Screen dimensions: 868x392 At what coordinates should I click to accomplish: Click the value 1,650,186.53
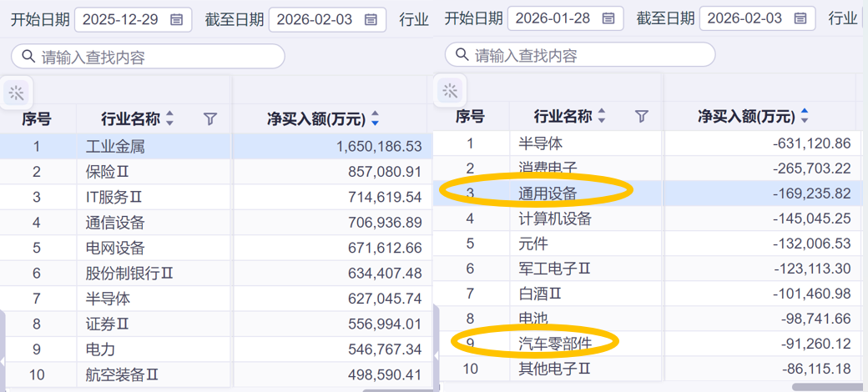pyautogui.click(x=379, y=147)
